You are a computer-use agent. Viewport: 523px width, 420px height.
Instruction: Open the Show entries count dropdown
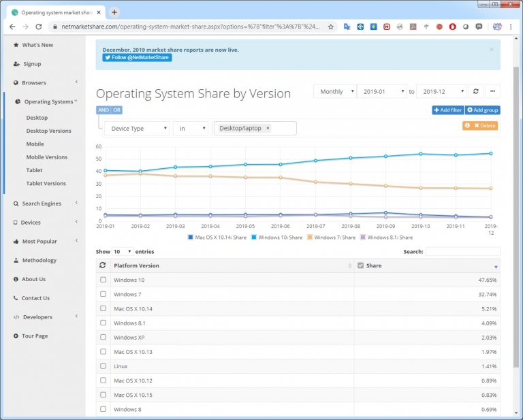pos(123,251)
